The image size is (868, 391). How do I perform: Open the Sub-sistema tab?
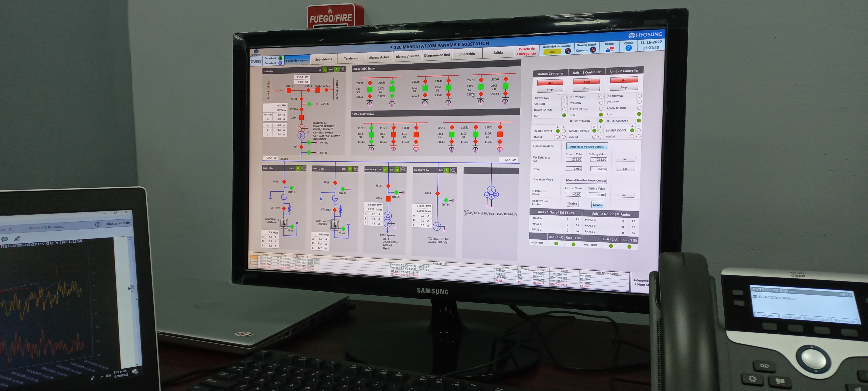click(x=323, y=59)
